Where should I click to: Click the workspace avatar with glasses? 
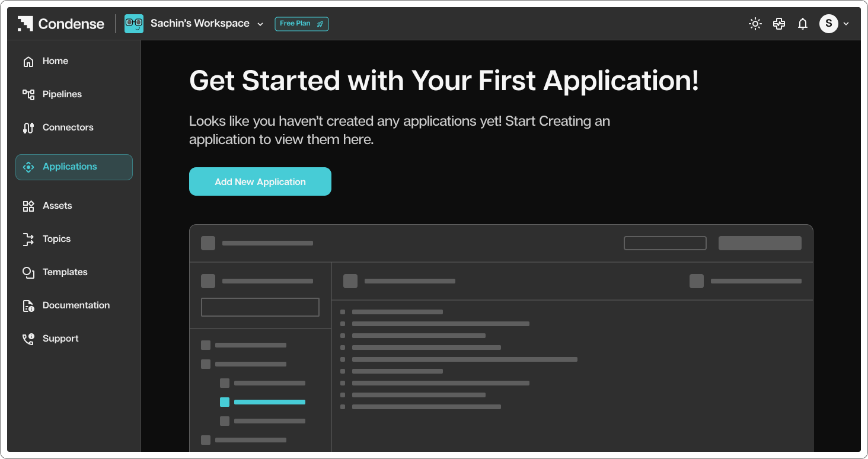pyautogui.click(x=134, y=24)
